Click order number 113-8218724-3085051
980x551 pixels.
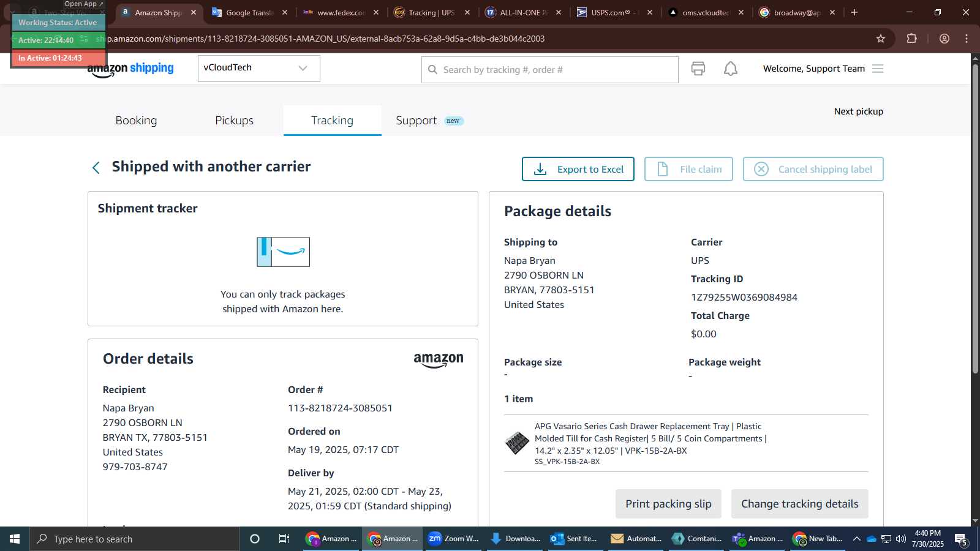click(340, 408)
